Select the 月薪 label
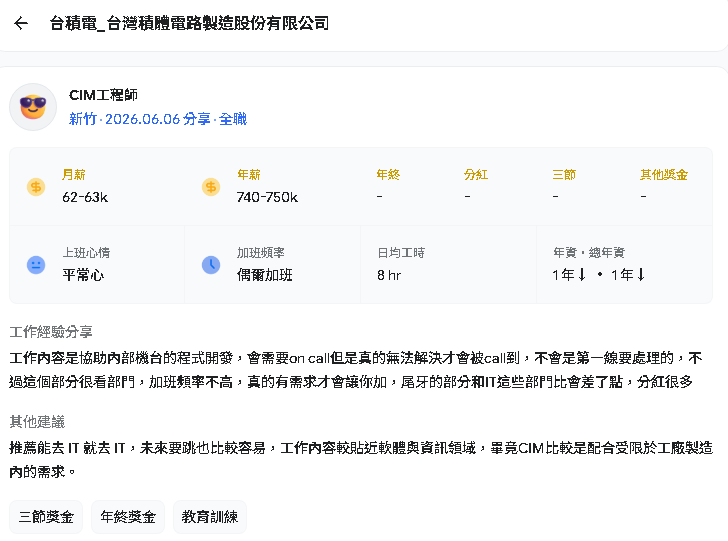This screenshot has height=541, width=728. click(74, 175)
